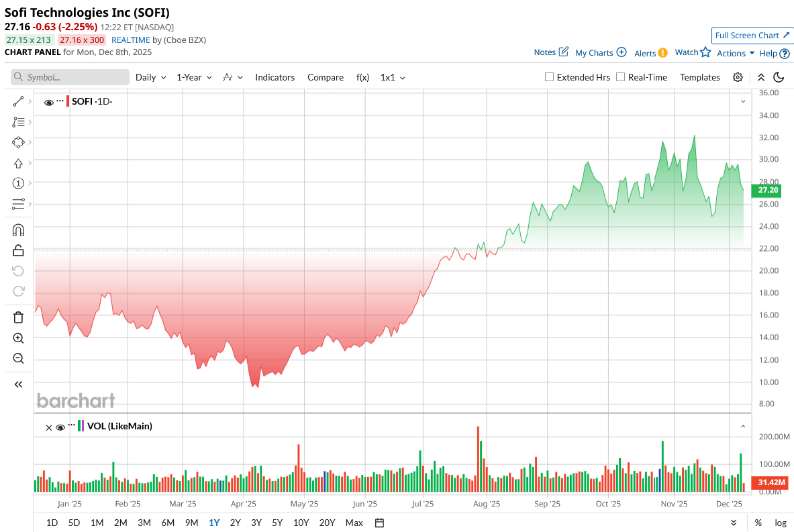Select the arrow marker tool
Screen dimensions: 794x532
point(18,163)
